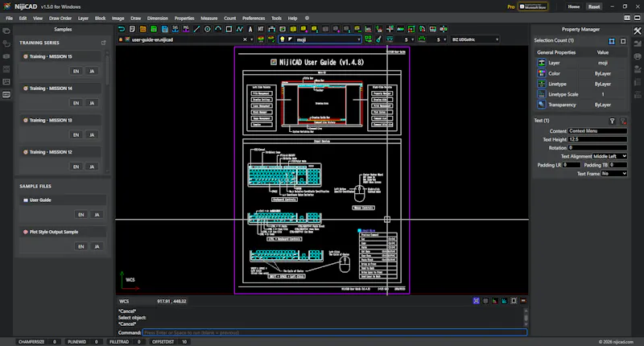The height and width of the screenshot is (346, 644).
Task: Toggle the cyan status icon in coordinate bar
Action: click(x=504, y=301)
